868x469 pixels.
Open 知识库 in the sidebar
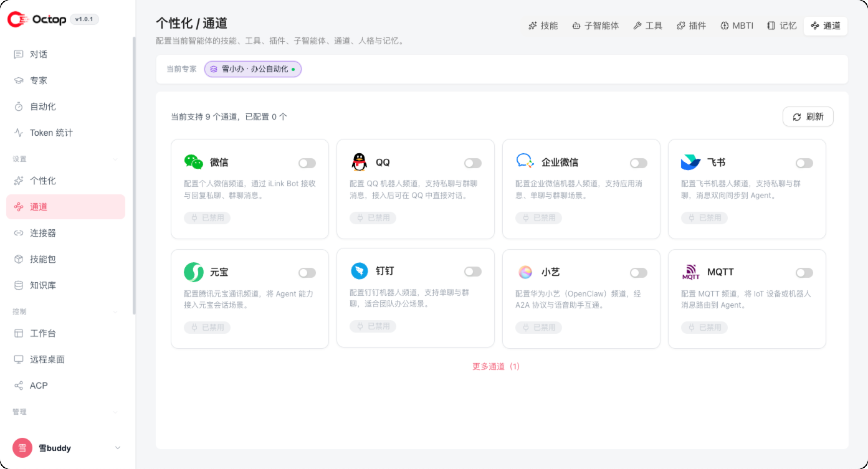(65, 285)
